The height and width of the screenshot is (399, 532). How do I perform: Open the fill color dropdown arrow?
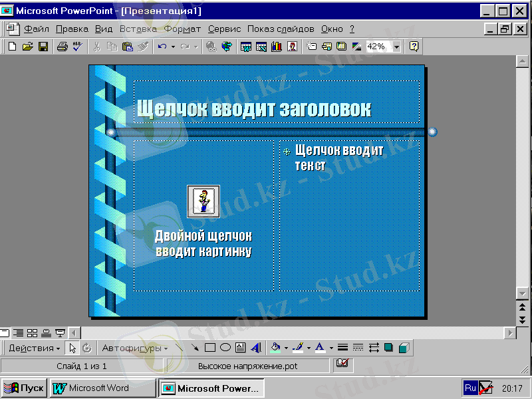click(286, 348)
